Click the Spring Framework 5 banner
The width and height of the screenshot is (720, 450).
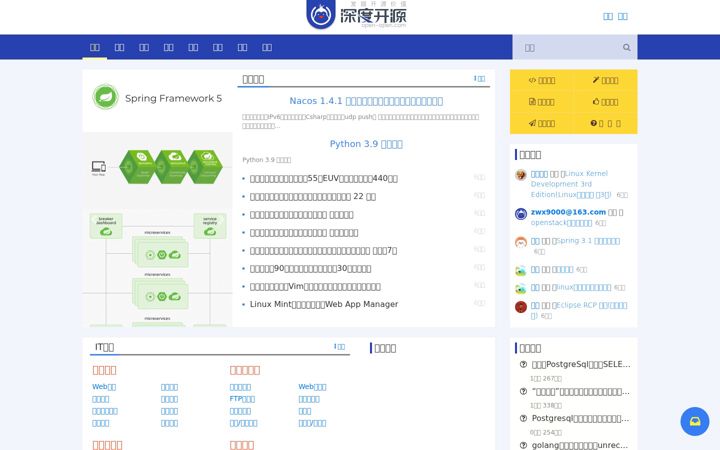point(158,98)
